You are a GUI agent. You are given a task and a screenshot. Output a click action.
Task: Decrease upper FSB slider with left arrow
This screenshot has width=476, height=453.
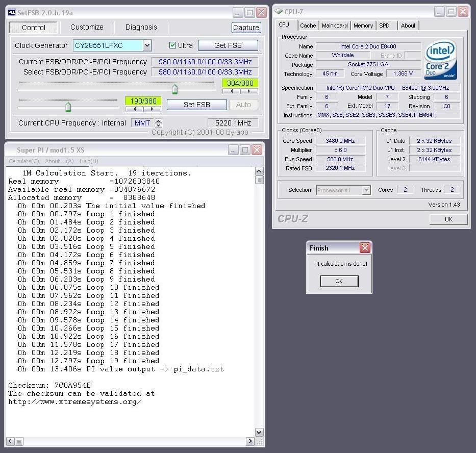tap(232, 91)
